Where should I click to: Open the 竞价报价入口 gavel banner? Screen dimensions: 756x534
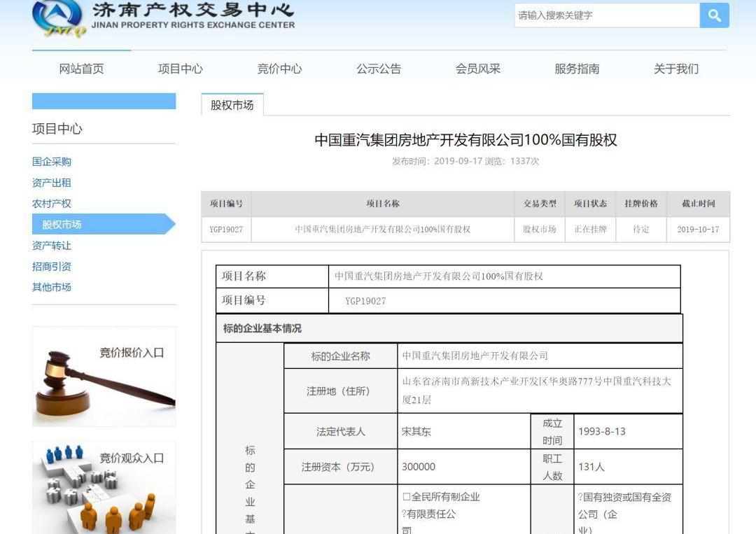pyautogui.click(x=104, y=377)
